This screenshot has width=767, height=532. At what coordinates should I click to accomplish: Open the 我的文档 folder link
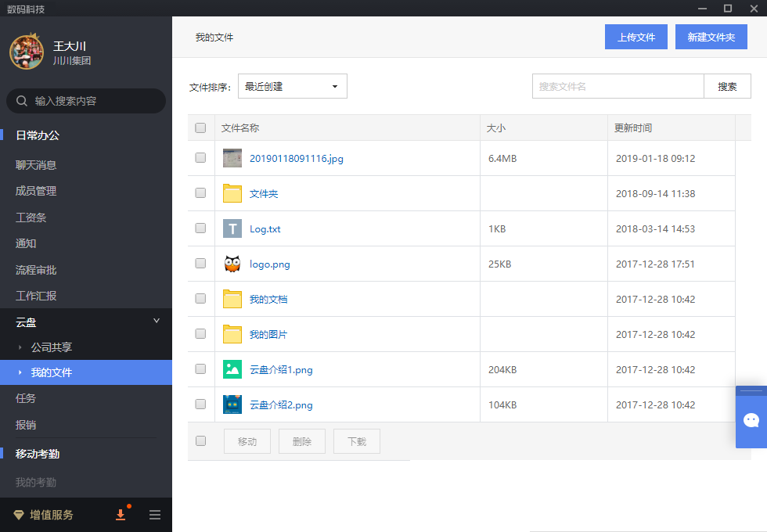click(x=268, y=299)
